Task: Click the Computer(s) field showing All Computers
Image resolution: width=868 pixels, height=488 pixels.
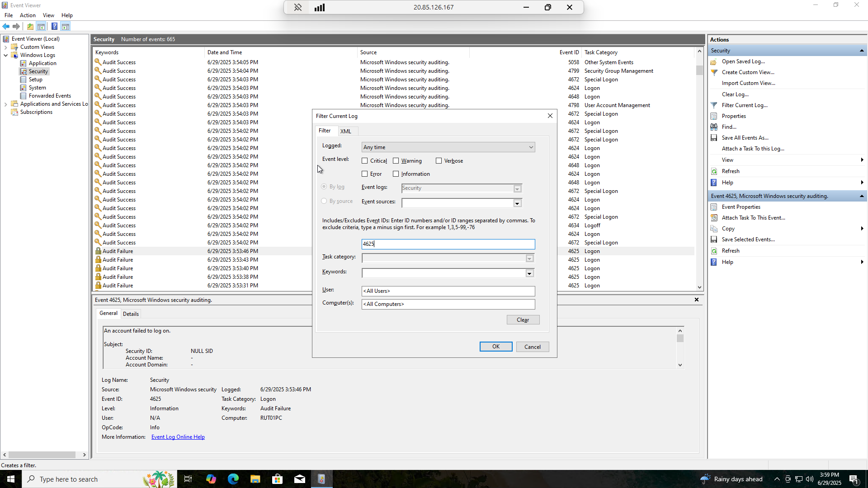Action: click(x=448, y=304)
